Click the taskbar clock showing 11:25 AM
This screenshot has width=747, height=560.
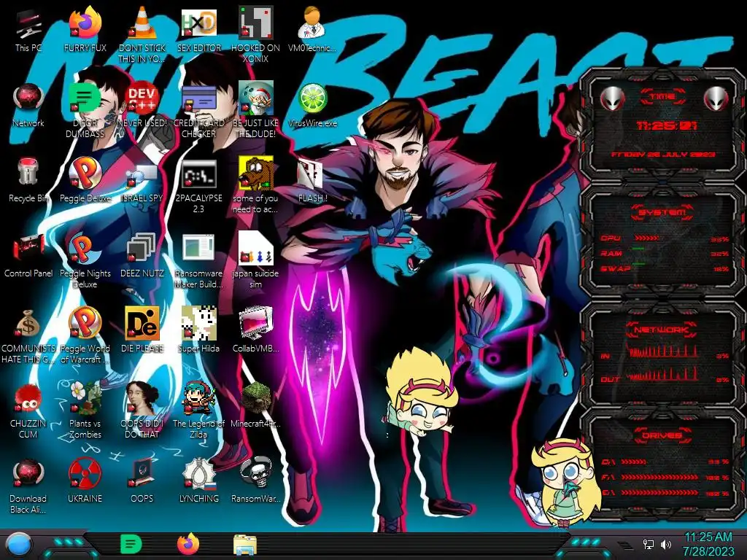click(x=708, y=544)
